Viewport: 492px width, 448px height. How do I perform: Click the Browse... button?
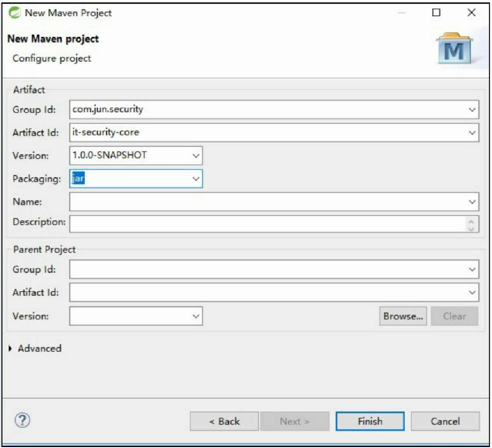403,316
